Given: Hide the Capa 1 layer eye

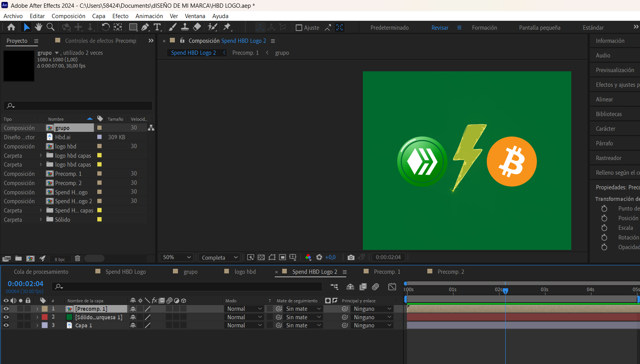Looking at the screenshot, I should 6,325.
